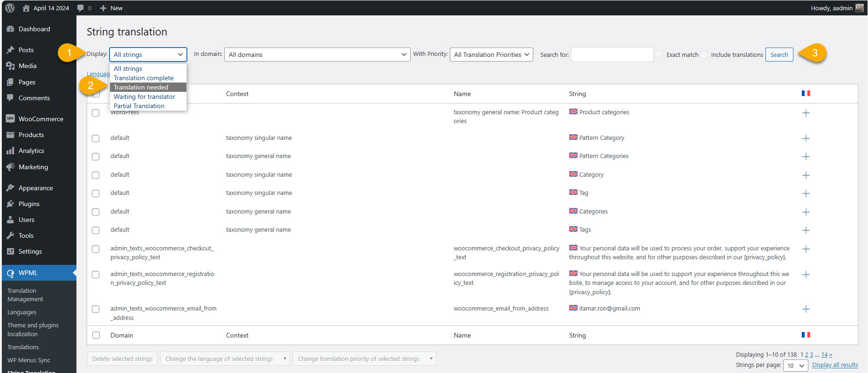Enable the 'Exact match' checkbox
This screenshot has width=868, height=373.
(x=659, y=55)
